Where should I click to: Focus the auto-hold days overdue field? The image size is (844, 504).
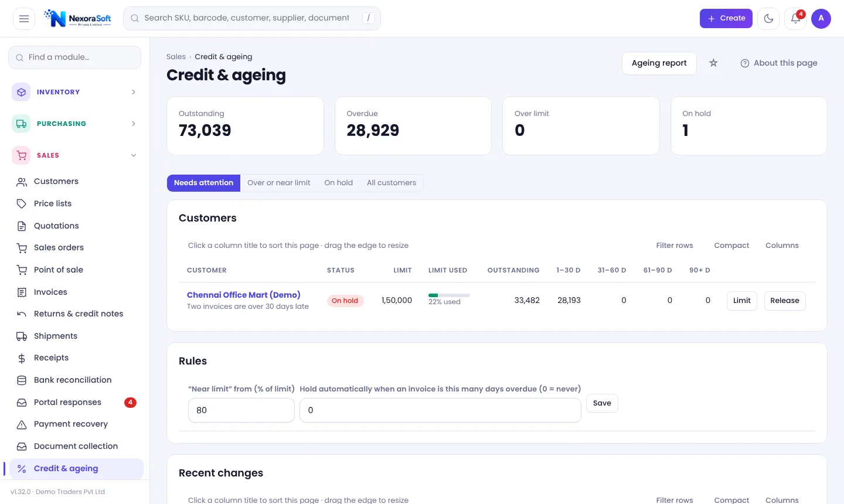[440, 410]
